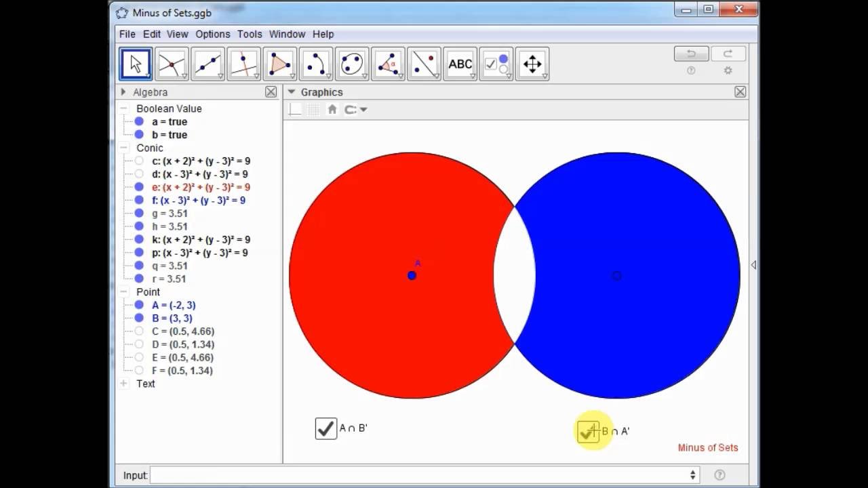This screenshot has height=488, width=868.
Task: Open toolbar help question mark icon
Action: point(691,70)
